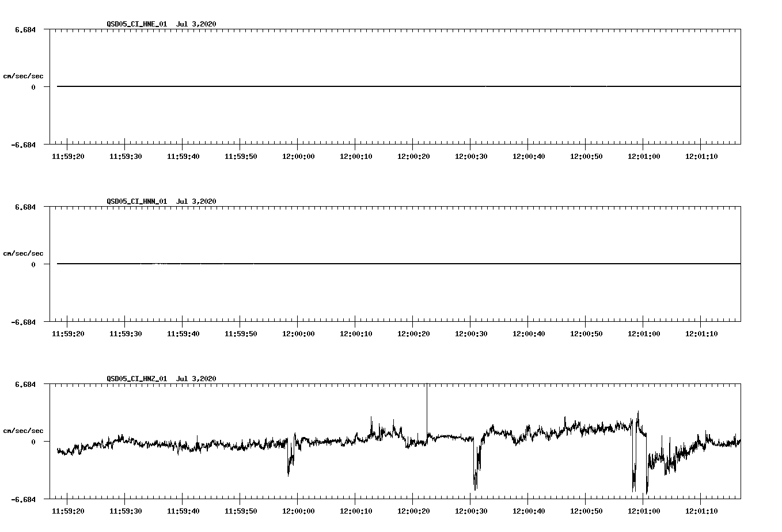Viewport: 782px width, 532px height.
Task: Click the 11:59:20 time label under HNZ plot
Action: (68, 511)
